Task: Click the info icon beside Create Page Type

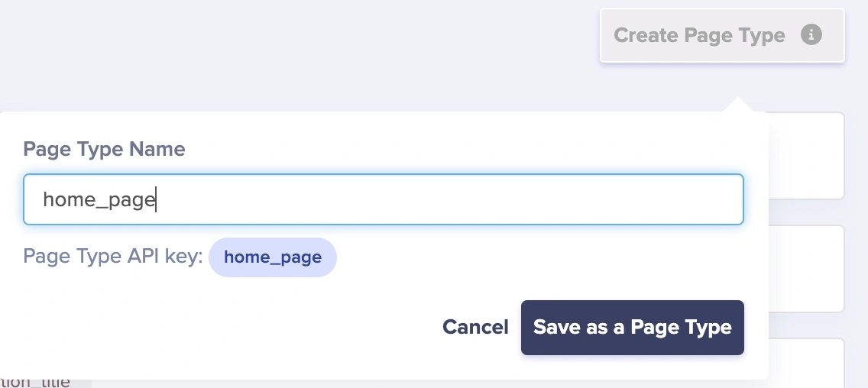Action: click(811, 35)
